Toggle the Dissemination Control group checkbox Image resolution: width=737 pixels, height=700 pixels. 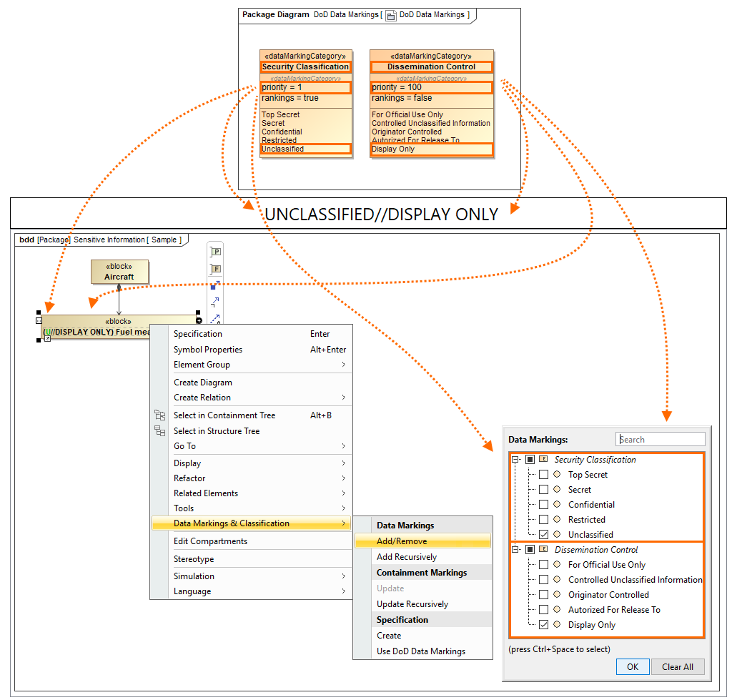click(x=530, y=550)
